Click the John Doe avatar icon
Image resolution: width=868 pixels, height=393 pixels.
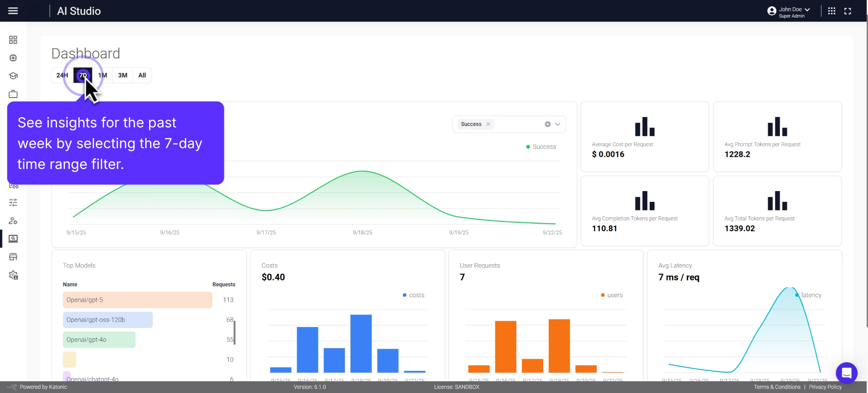coord(772,11)
